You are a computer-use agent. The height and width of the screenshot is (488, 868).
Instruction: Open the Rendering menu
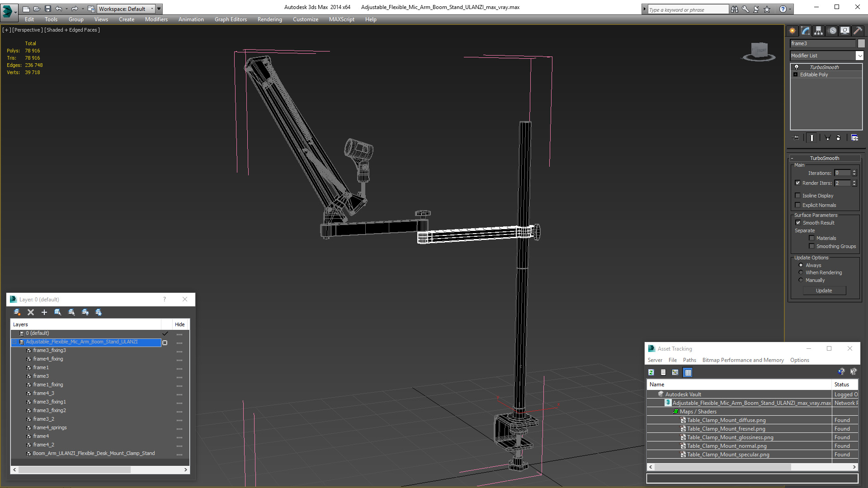[270, 19]
